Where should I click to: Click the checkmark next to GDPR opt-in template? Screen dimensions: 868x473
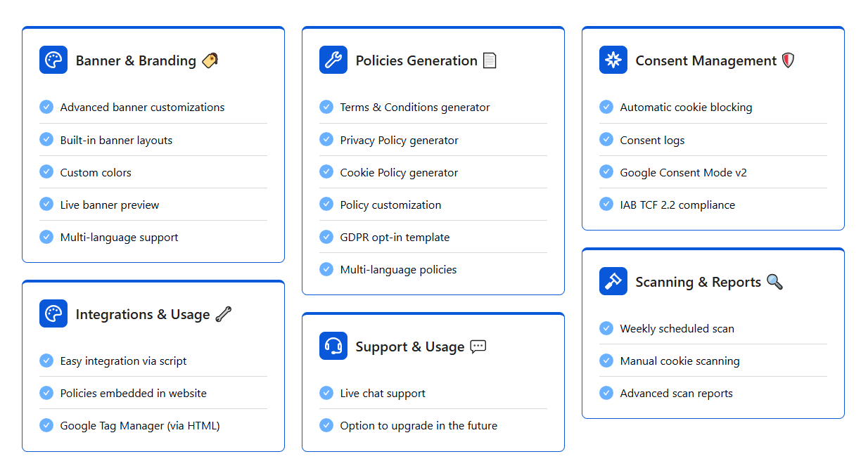click(x=326, y=237)
